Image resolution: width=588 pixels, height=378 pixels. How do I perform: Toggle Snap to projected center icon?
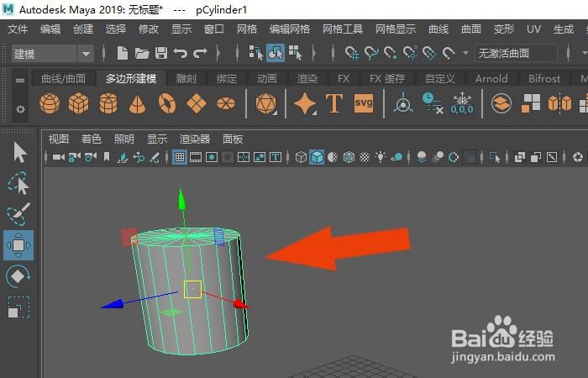pyautogui.click(x=410, y=53)
